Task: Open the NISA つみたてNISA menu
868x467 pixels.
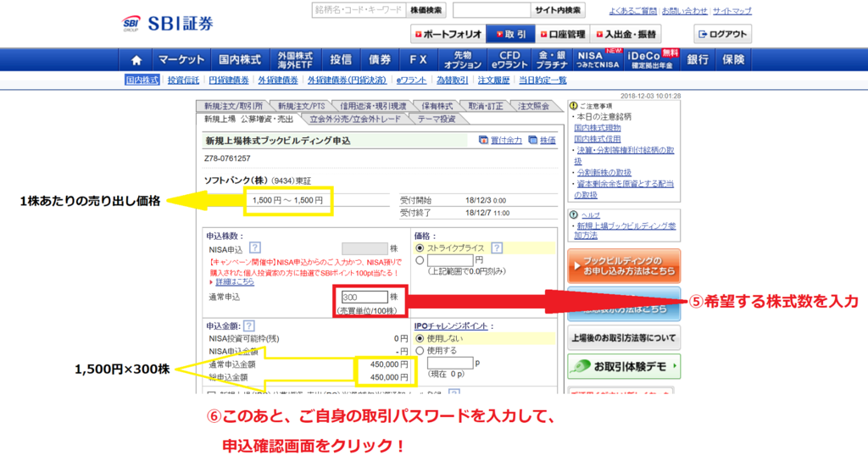Action: [x=598, y=60]
